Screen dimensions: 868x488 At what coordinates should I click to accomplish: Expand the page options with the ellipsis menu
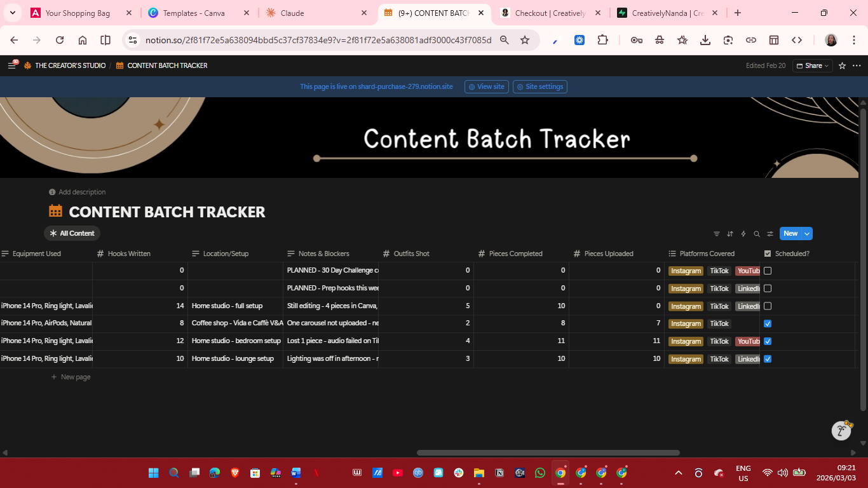(x=857, y=65)
